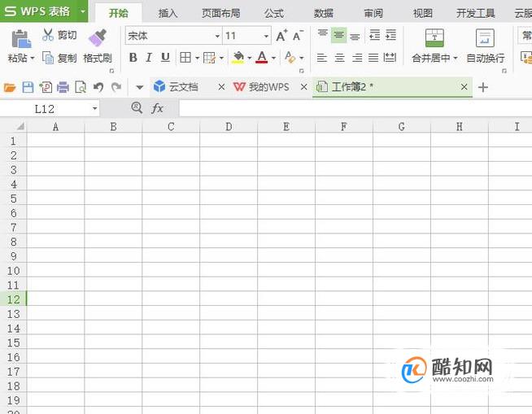Click the zoom magnifier beside fx

tap(137, 108)
